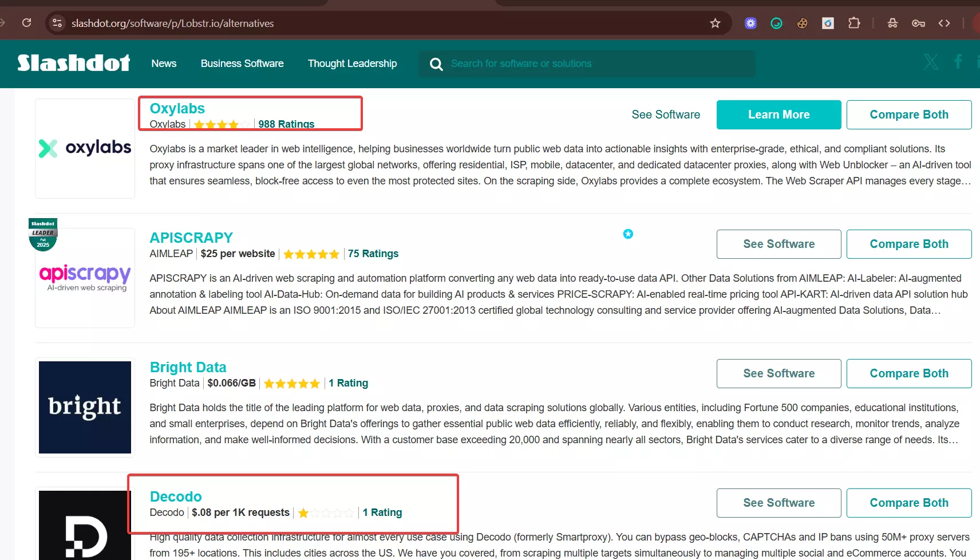
Task: Click the search magnifier icon
Action: point(436,64)
